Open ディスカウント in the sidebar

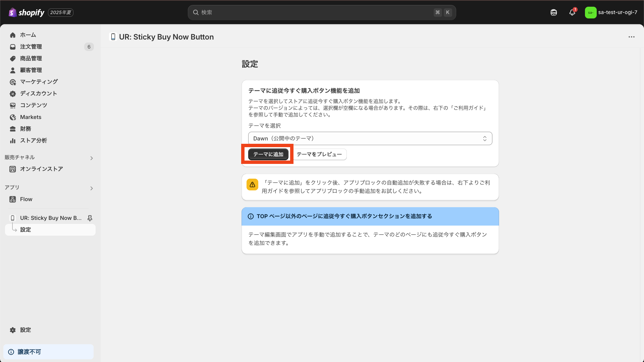[x=39, y=94]
